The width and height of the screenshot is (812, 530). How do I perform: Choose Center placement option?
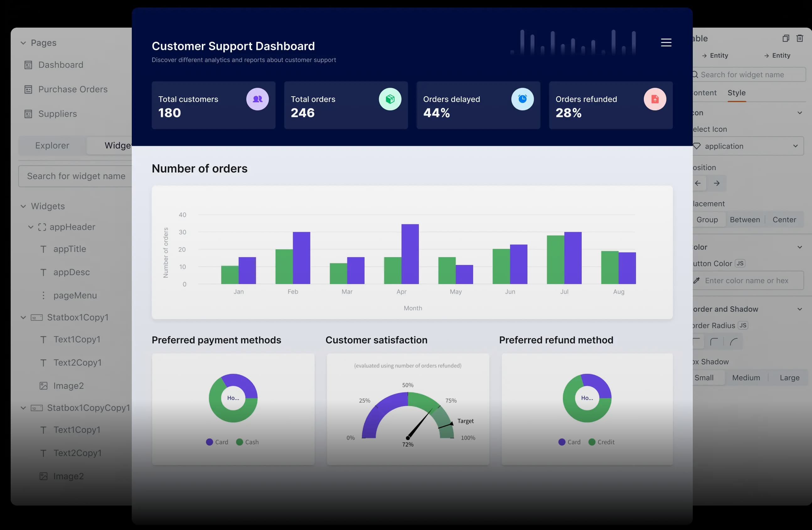coord(784,220)
